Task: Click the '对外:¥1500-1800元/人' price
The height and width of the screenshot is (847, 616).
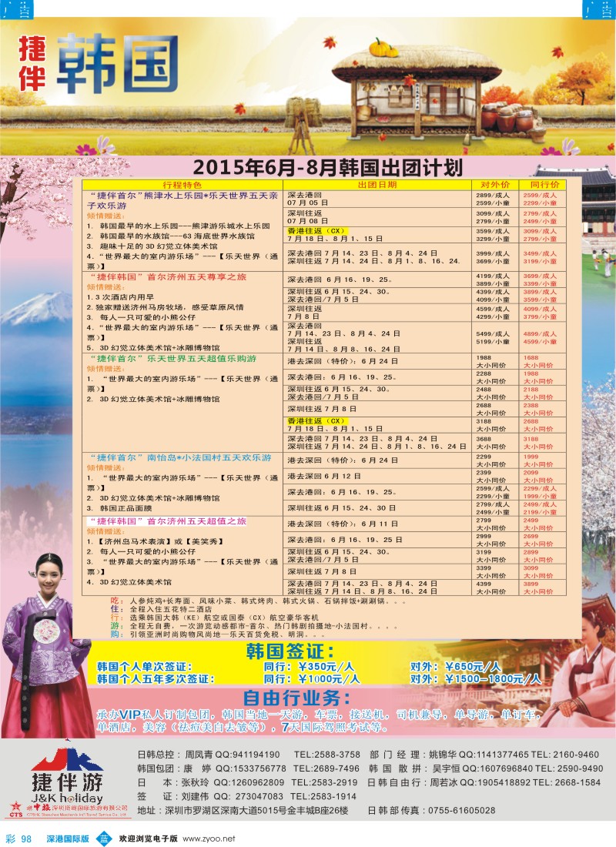Action: tap(476, 679)
